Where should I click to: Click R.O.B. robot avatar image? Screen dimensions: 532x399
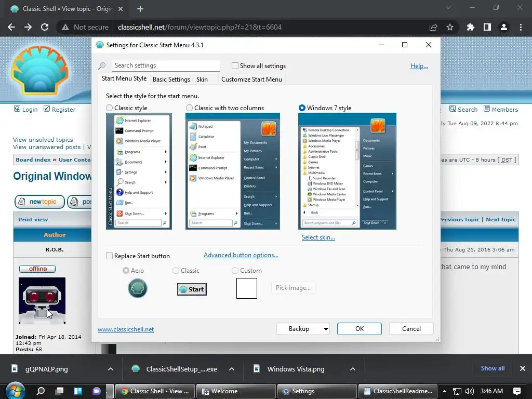pos(42,301)
